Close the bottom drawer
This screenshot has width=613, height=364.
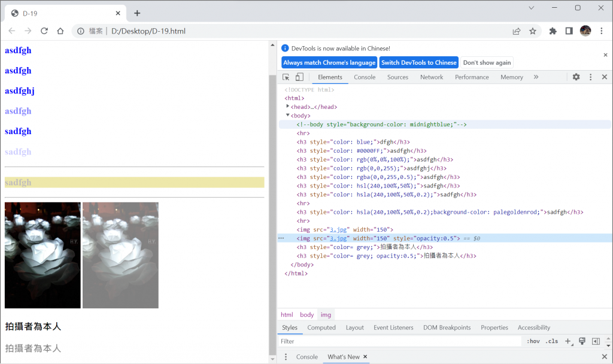(605, 357)
